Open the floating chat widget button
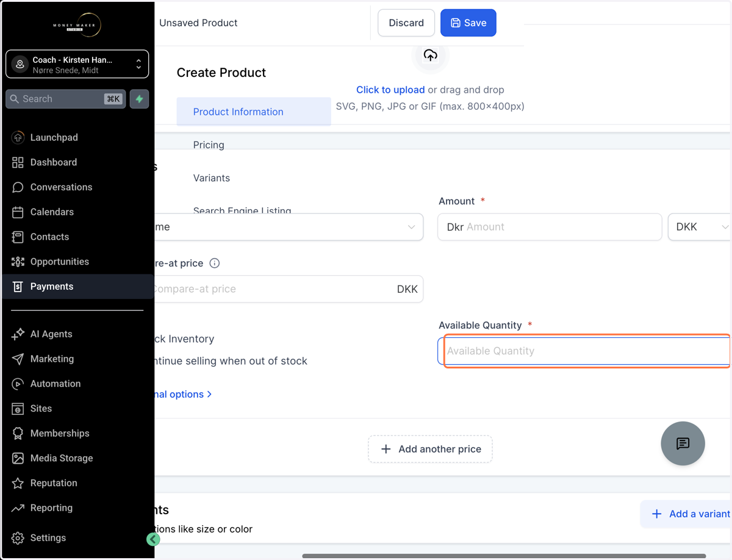The height and width of the screenshot is (560, 732). [683, 443]
